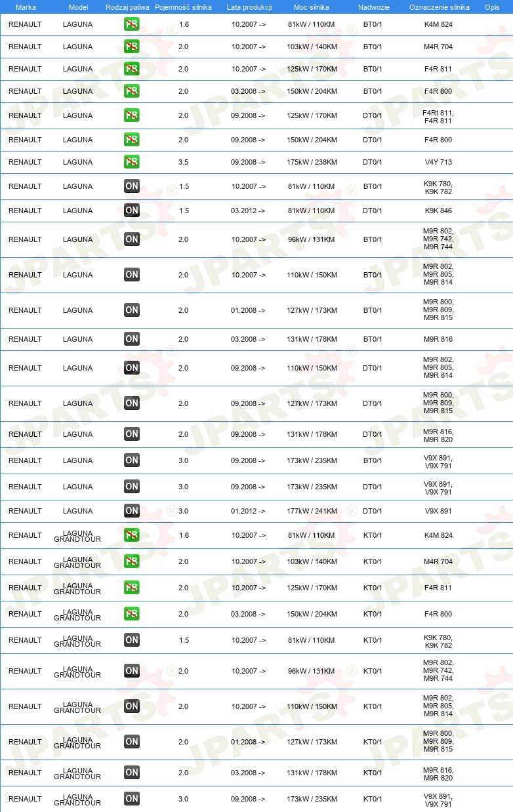
Task: Click petrol icon in Laguna F4Rt 811 row
Action: 132,115
